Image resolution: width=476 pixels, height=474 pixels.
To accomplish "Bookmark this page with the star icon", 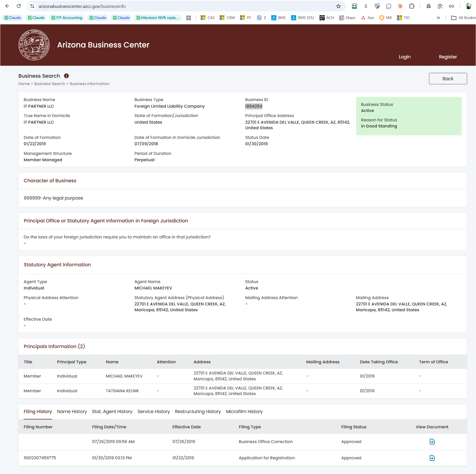I will pyautogui.click(x=338, y=6).
